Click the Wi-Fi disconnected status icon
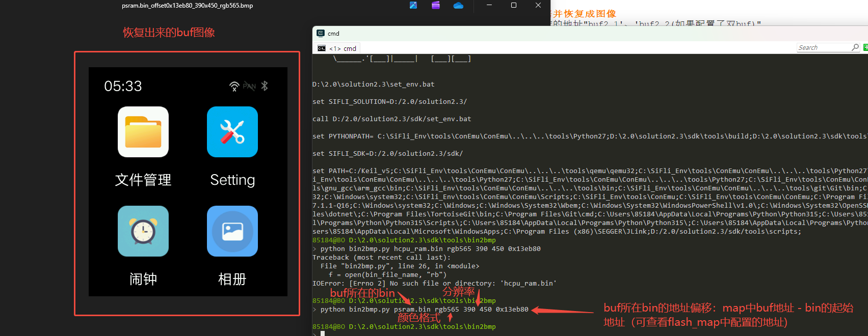868x336 pixels. coord(234,86)
